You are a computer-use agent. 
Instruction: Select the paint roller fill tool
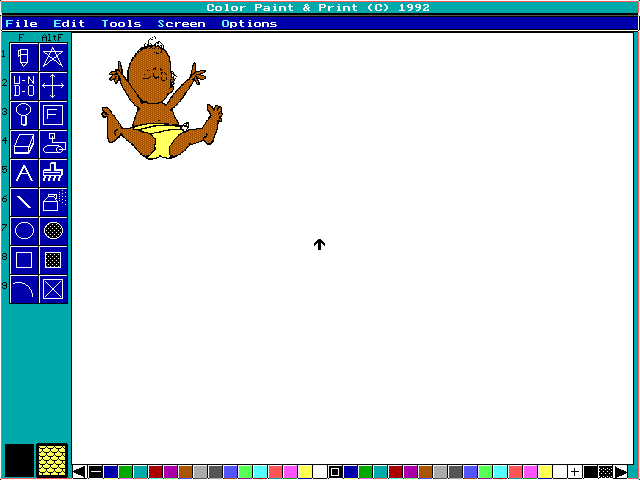point(53,144)
